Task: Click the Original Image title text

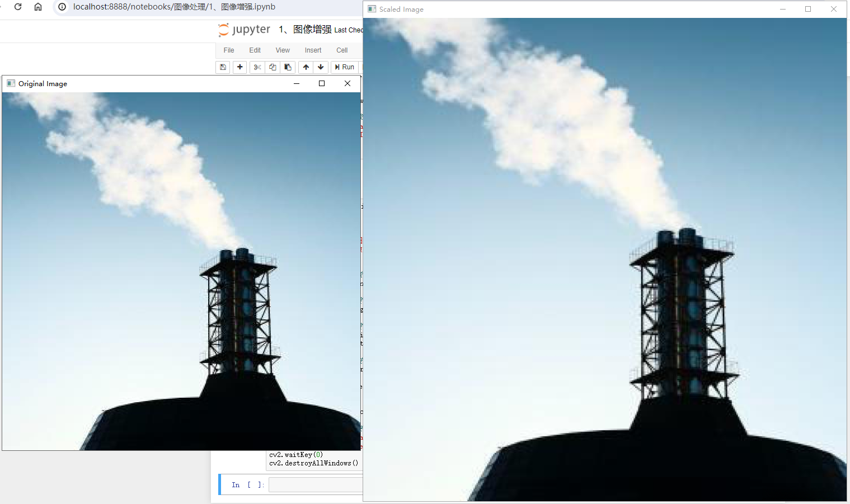Action: coord(43,83)
